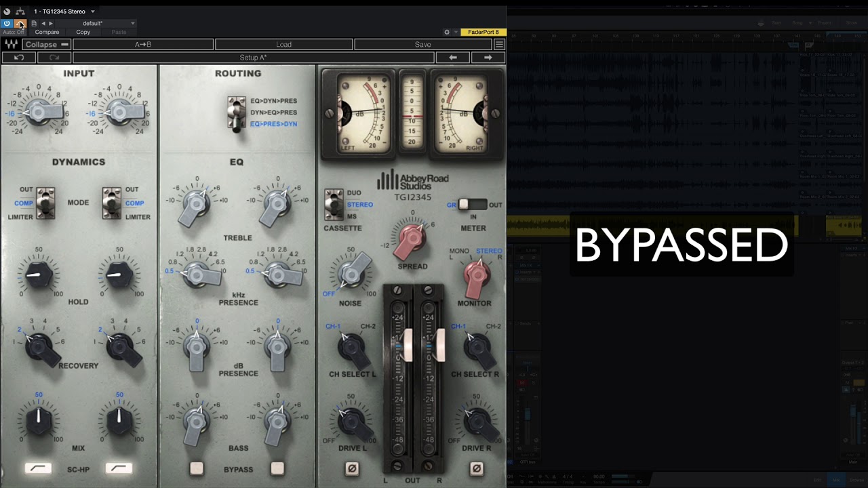Toggle the METER GR/IN/OUT slider switch
The image size is (868, 488).
point(472,205)
